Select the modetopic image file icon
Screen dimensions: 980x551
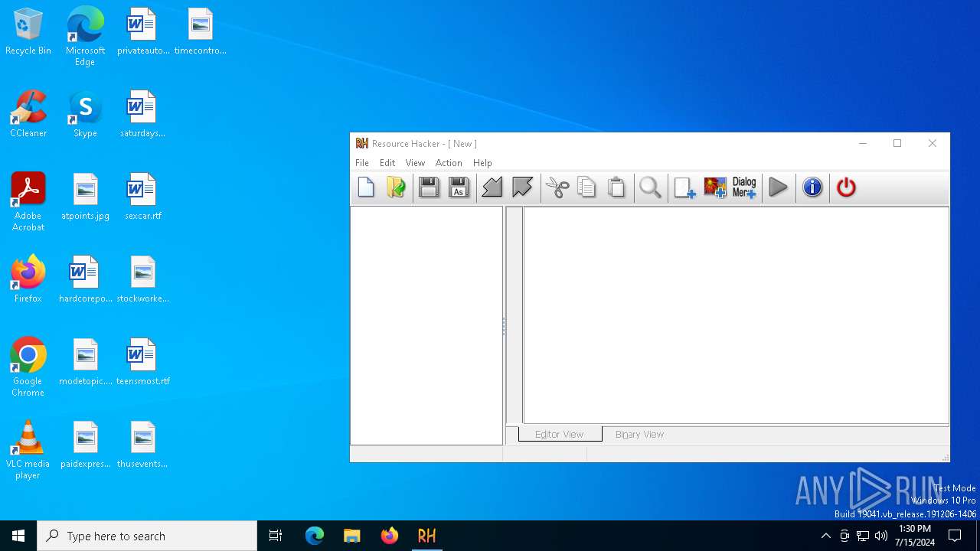coord(85,363)
